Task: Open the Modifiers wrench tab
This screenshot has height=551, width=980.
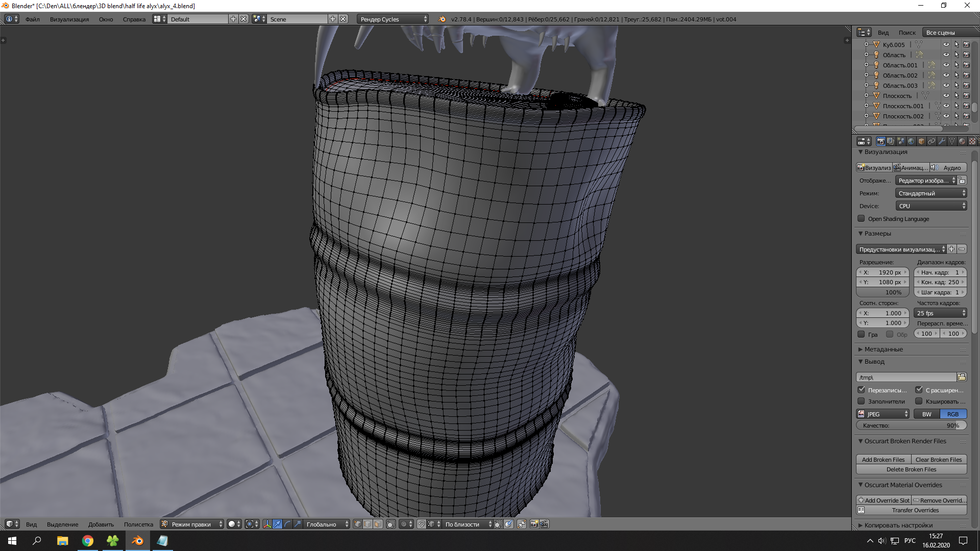Action: click(942, 141)
